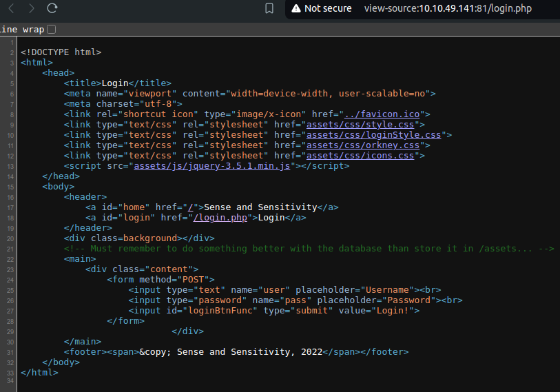Click the view-source URL in address bar

click(x=448, y=8)
